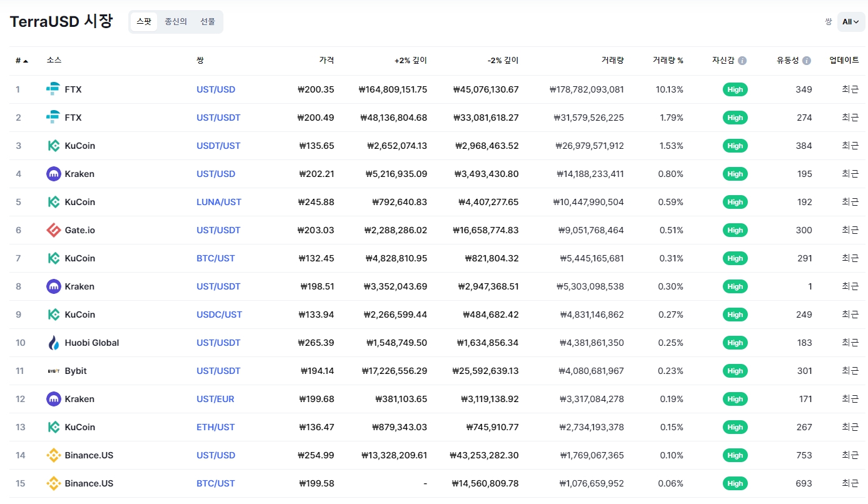Click depth value ₩17,226,556.29

click(x=394, y=371)
